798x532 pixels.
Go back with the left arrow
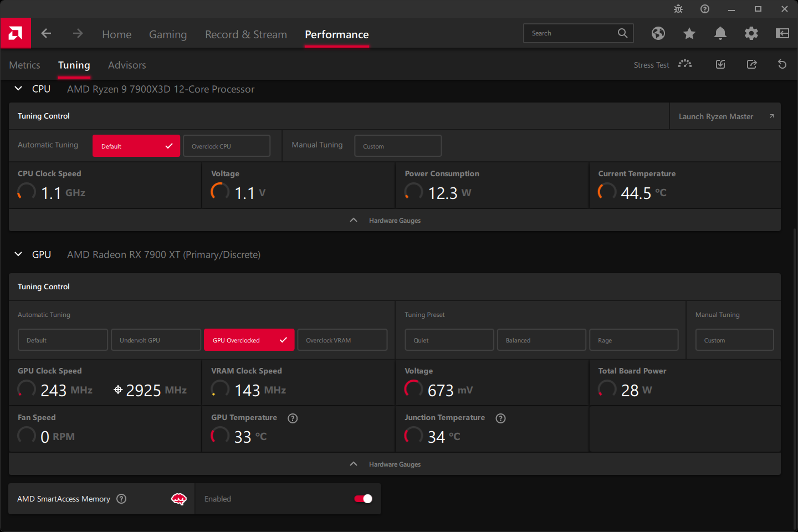tap(46, 33)
